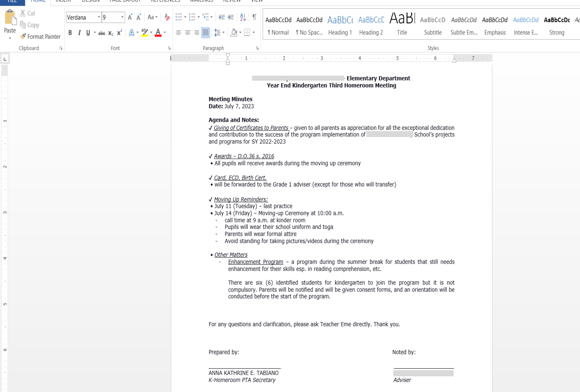Click the Clear Formatting eraser icon
Image resolution: width=580 pixels, height=392 pixels.
(167, 17)
